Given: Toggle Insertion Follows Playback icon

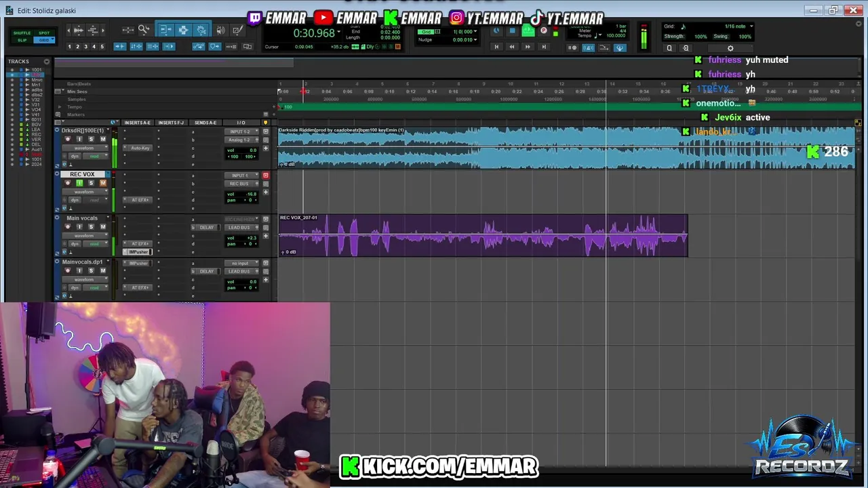Looking at the screenshot, I should (169, 47).
